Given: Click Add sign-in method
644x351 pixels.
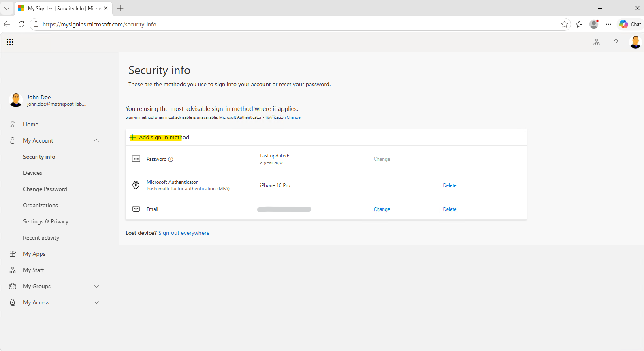Looking at the screenshot, I should point(159,137).
